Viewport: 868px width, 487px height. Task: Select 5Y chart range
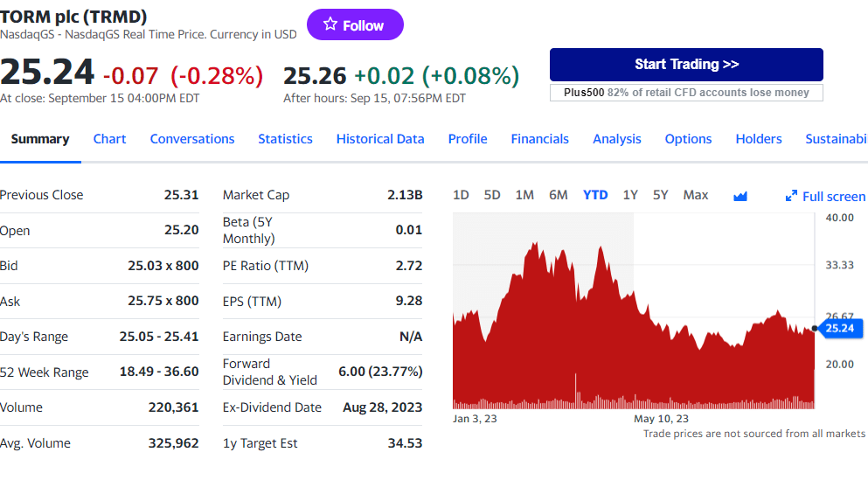pyautogui.click(x=661, y=195)
